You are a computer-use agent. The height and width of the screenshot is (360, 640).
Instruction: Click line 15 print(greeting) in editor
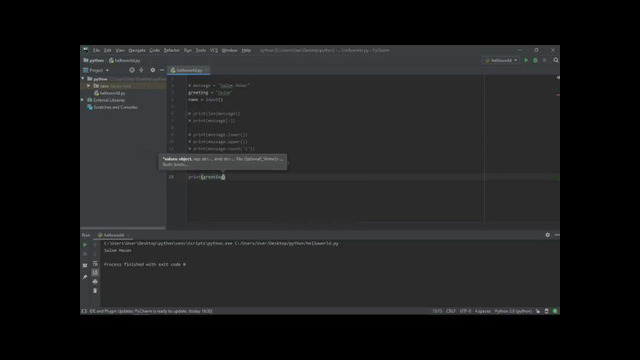[207, 177]
